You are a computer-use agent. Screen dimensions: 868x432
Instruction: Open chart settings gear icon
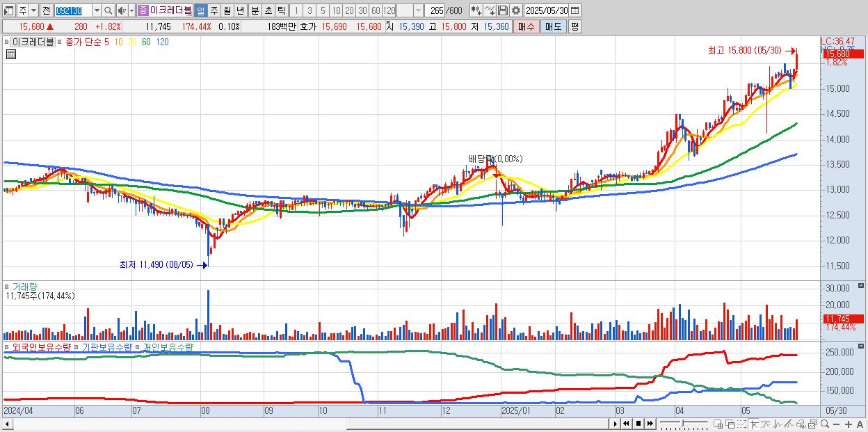coord(516,10)
